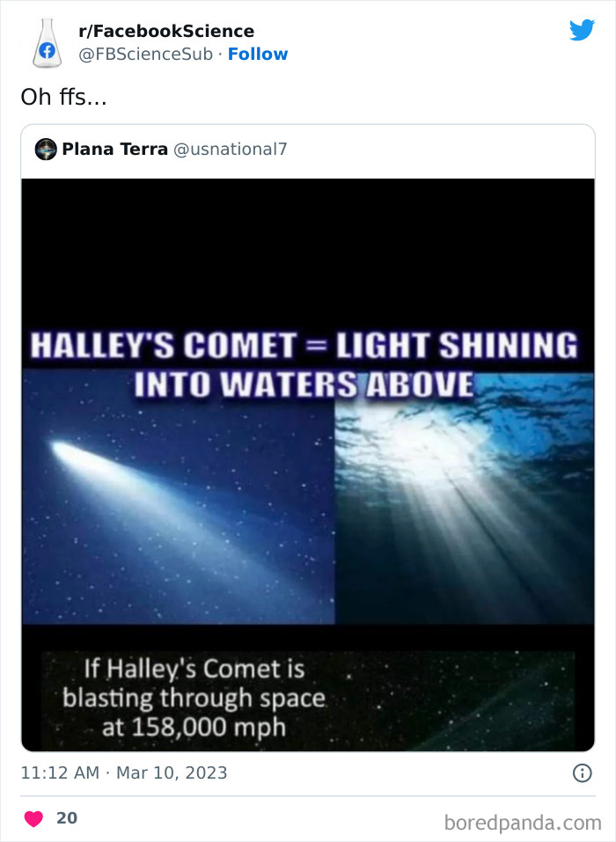Viewport: 616px width, 842px height.
Task: Select the r/FacebookScience account name
Action: tap(166, 30)
